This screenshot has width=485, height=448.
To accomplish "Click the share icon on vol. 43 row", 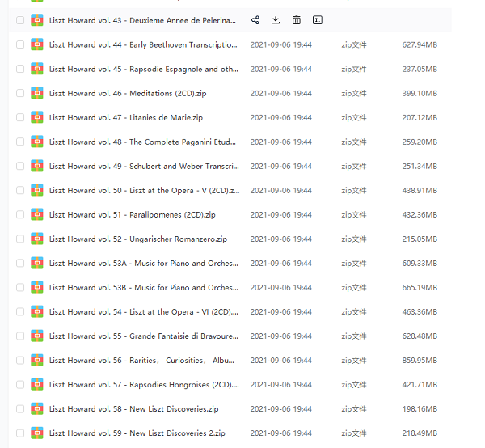I will coord(255,20).
